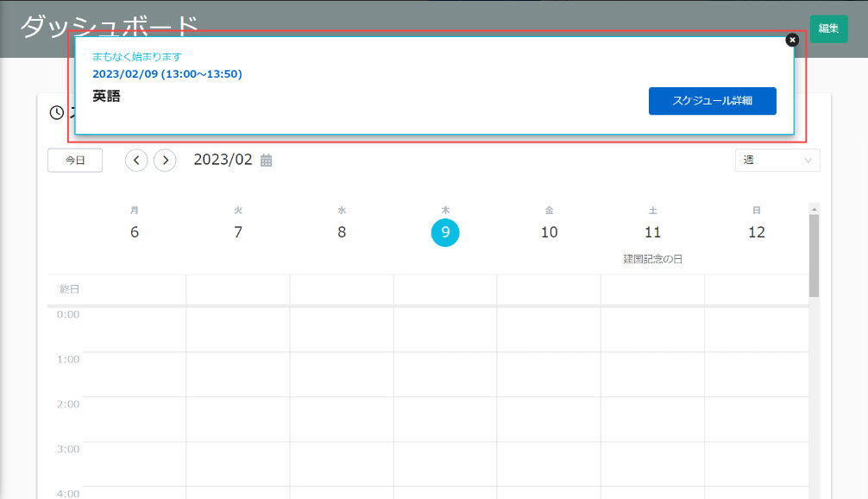Click the 編集 button
The height and width of the screenshot is (499, 868).
point(828,28)
